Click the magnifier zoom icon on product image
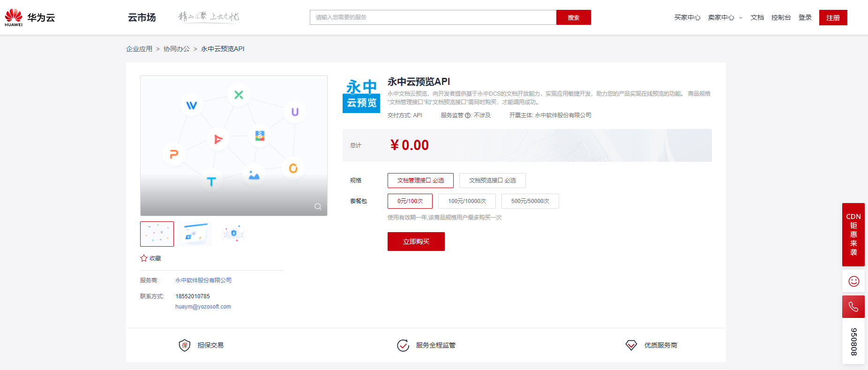Image resolution: width=868 pixels, height=370 pixels. tap(318, 206)
